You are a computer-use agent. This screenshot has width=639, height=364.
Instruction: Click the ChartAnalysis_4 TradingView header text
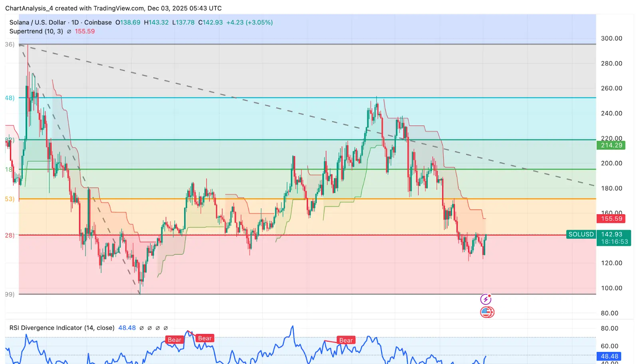tap(113, 8)
